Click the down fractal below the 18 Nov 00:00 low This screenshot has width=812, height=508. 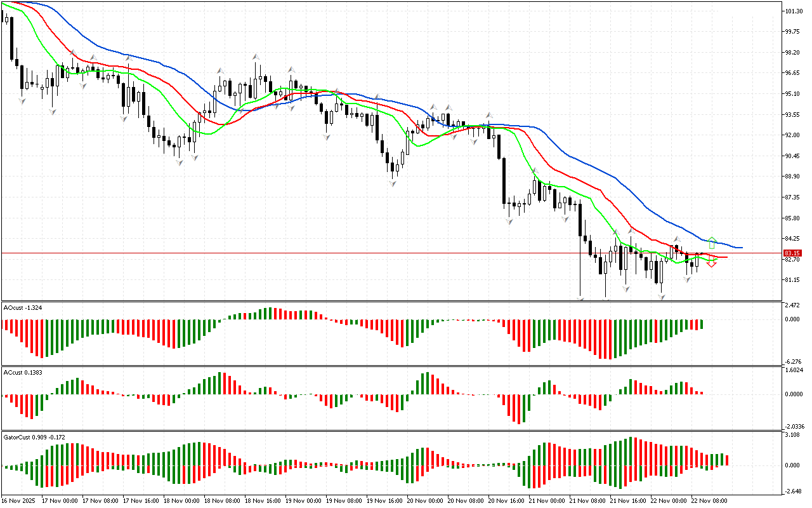point(180,163)
